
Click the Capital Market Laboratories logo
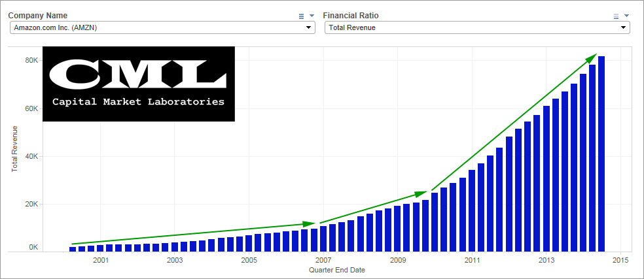[139, 84]
